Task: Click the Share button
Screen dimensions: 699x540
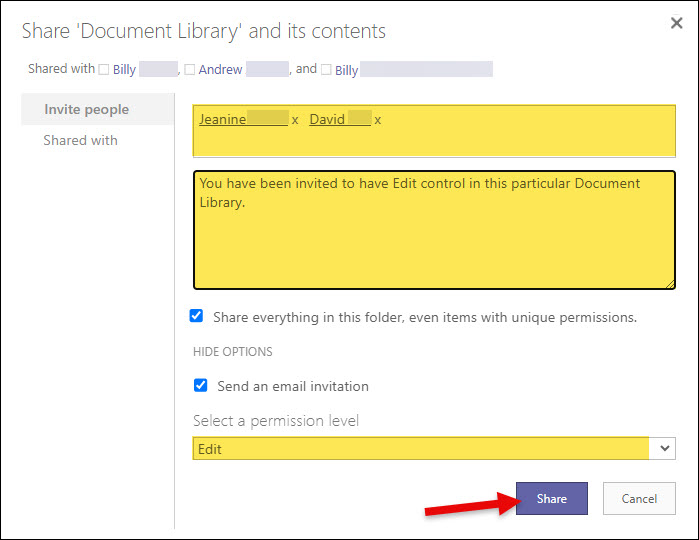Action: pyautogui.click(x=551, y=499)
